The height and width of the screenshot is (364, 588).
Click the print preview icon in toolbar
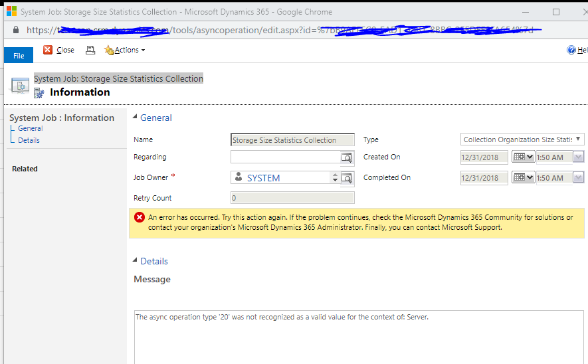click(90, 50)
